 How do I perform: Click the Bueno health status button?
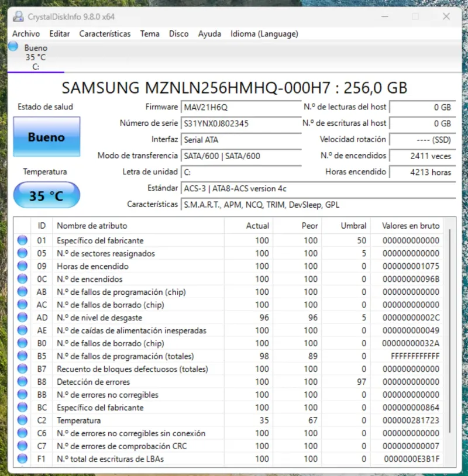tap(46, 137)
